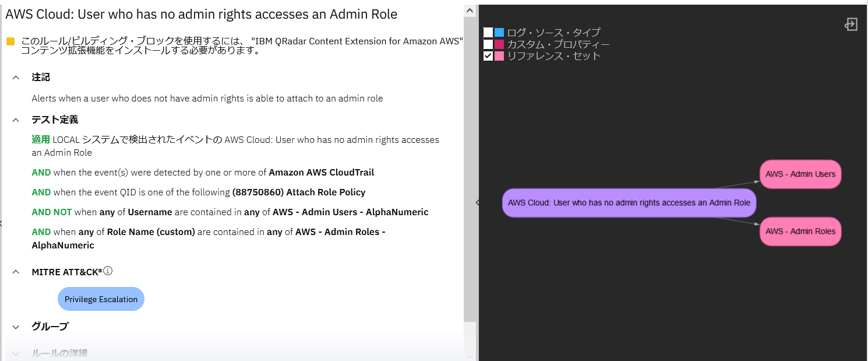Screen dimensions: 868x361
Task: Click the info icon next to MITRE ATT&CK
Action: [x=108, y=271]
